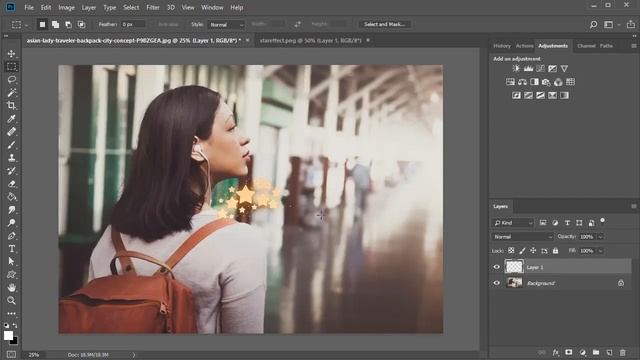Screen dimensions: 640x360
Task: Switch to the Channel tab
Action: [586, 46]
